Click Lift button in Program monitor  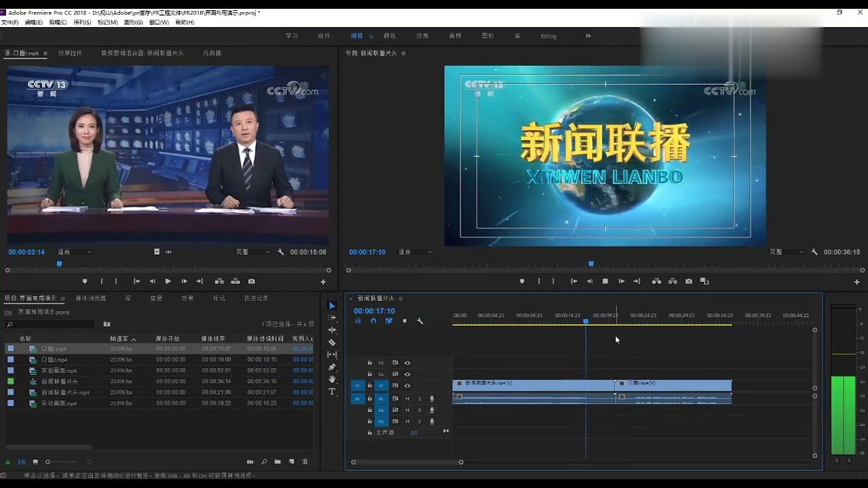click(x=656, y=281)
